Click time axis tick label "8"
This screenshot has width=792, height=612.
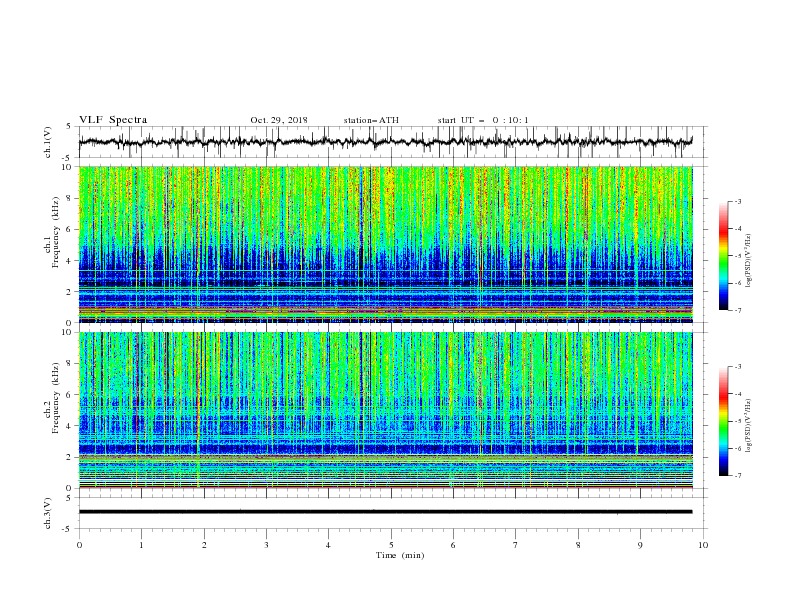pyautogui.click(x=578, y=545)
